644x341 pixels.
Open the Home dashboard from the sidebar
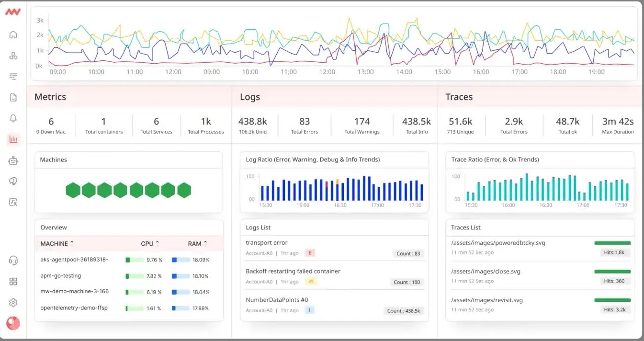click(x=13, y=34)
